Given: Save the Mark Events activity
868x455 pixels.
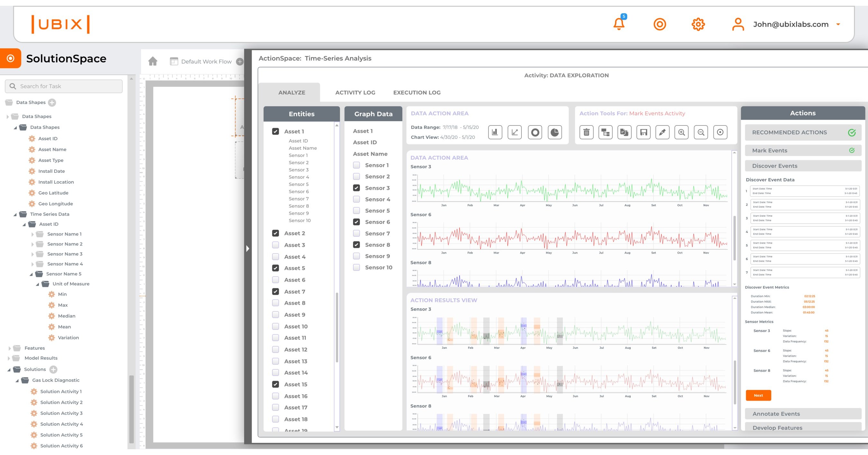Looking at the screenshot, I should pyautogui.click(x=643, y=133).
